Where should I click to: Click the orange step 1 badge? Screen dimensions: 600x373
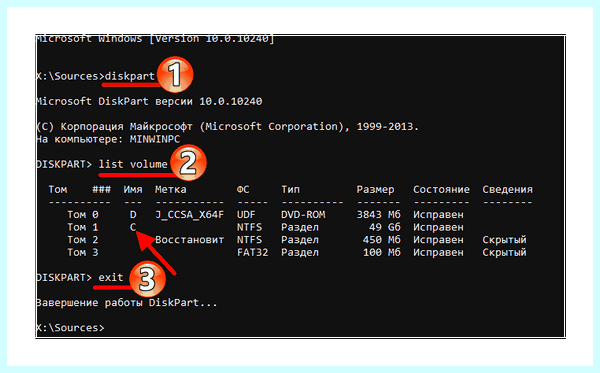click(175, 74)
